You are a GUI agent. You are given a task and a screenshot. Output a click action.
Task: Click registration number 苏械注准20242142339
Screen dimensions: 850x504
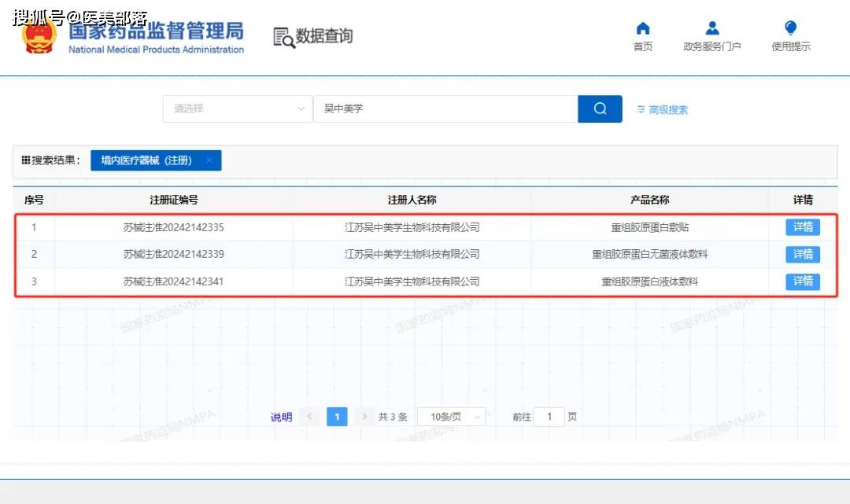(173, 254)
